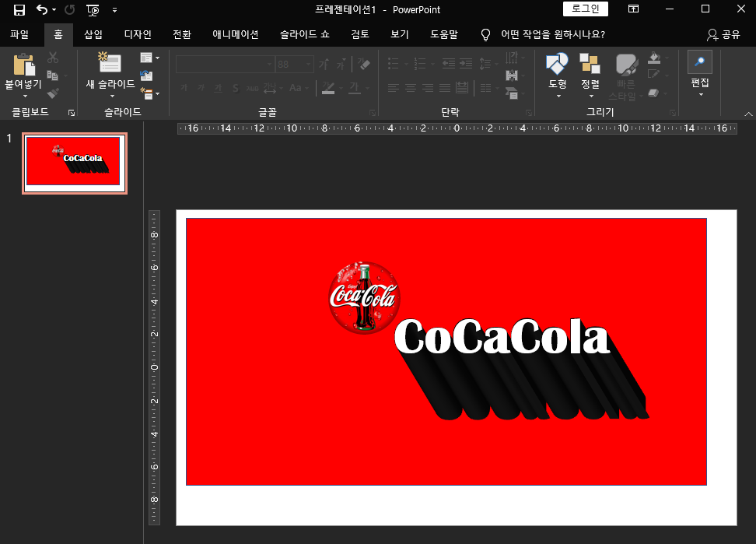This screenshot has width=756, height=544.
Task: Toggle strikethrough formatting
Action: 253,88
